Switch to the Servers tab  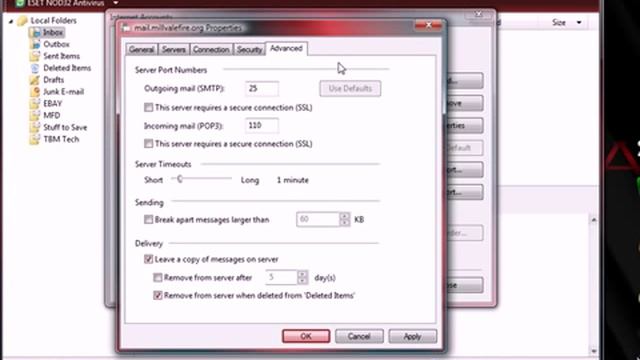(173, 49)
